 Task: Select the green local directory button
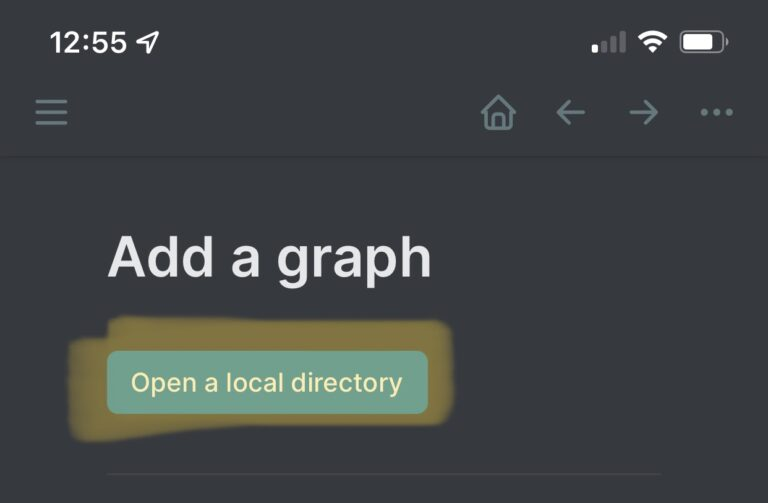(267, 382)
